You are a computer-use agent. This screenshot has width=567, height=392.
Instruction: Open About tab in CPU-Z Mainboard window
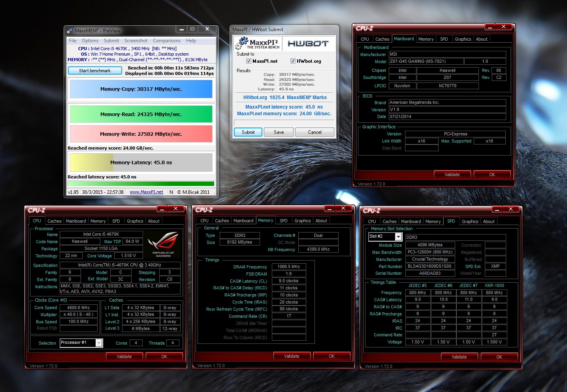482,39
